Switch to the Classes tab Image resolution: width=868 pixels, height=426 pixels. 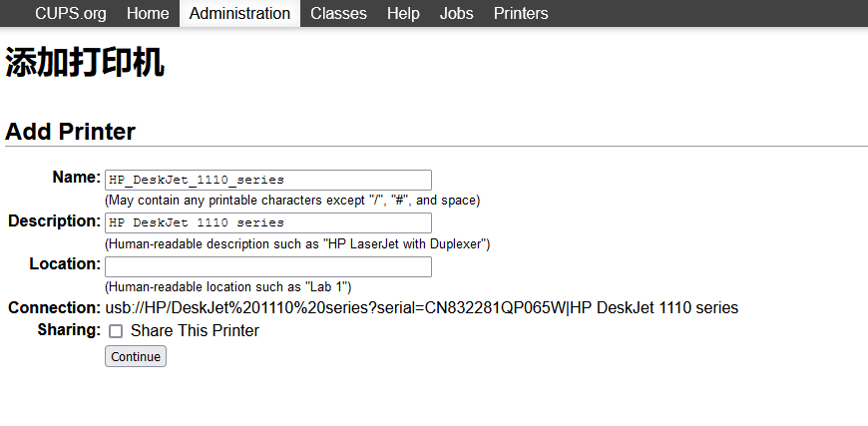[338, 13]
